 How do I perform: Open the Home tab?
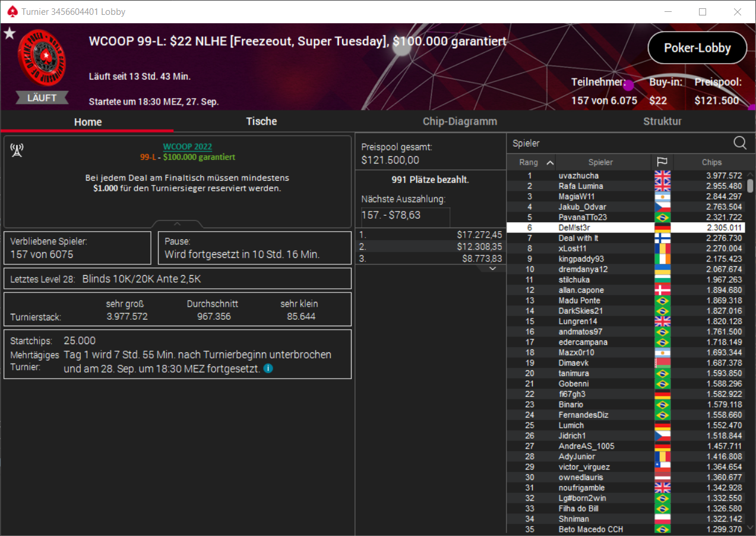coord(88,121)
